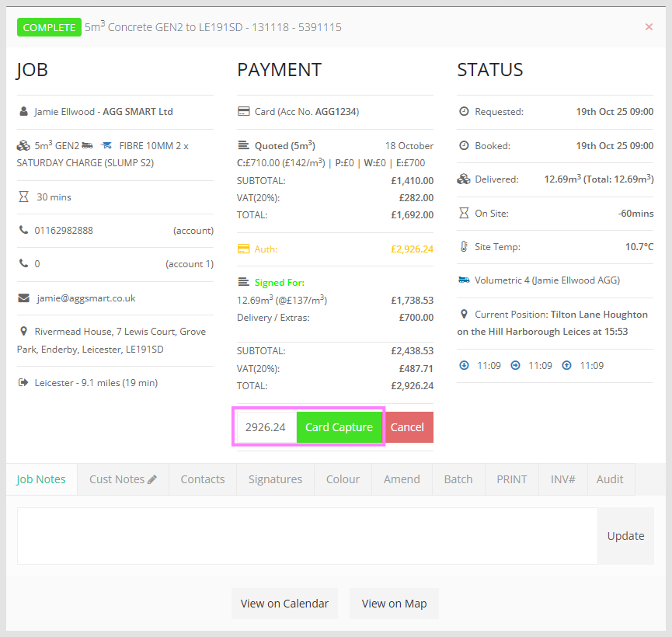Click the wheelbarrow icon before FIBRE 10MM

(x=106, y=146)
